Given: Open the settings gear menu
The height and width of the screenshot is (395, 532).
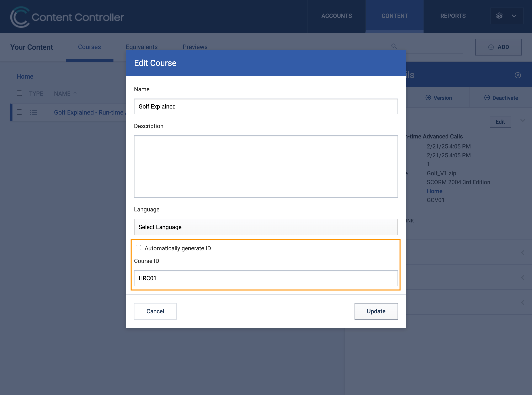Looking at the screenshot, I should pos(499,16).
